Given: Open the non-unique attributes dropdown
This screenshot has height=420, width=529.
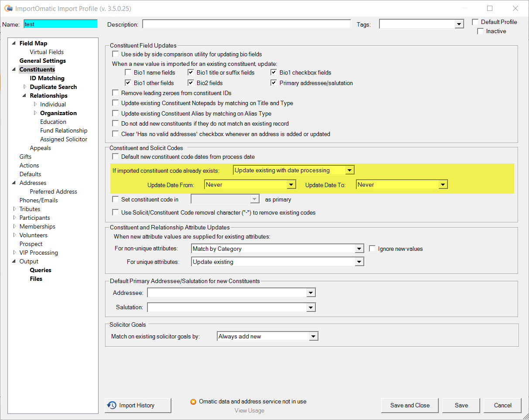Looking at the screenshot, I should (359, 249).
